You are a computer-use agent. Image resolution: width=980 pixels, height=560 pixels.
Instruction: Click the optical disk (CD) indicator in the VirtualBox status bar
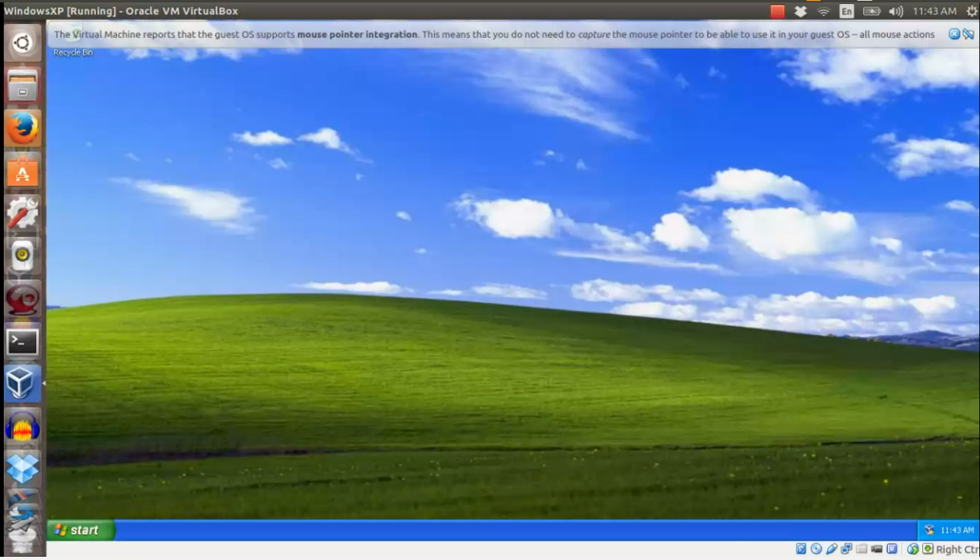pos(816,549)
